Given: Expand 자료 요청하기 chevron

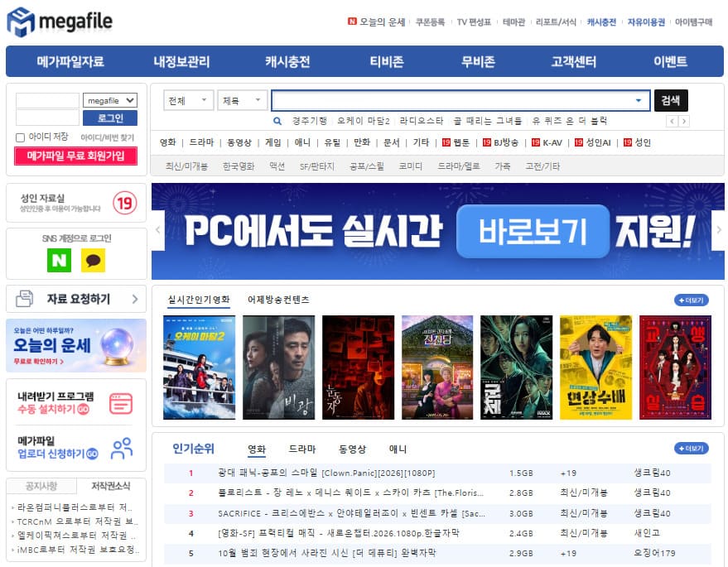Looking at the screenshot, I should [x=135, y=300].
